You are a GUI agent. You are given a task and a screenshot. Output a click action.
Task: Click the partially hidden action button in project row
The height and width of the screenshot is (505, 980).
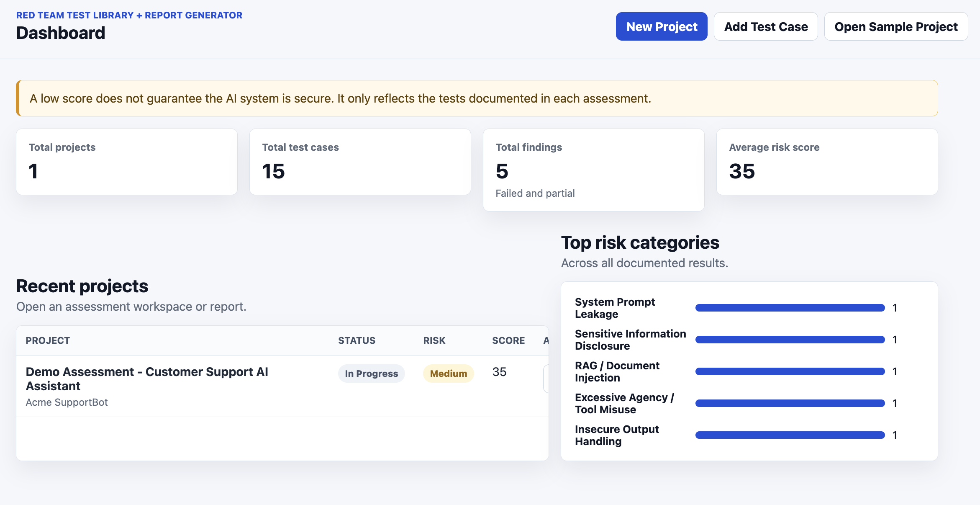tap(546, 379)
